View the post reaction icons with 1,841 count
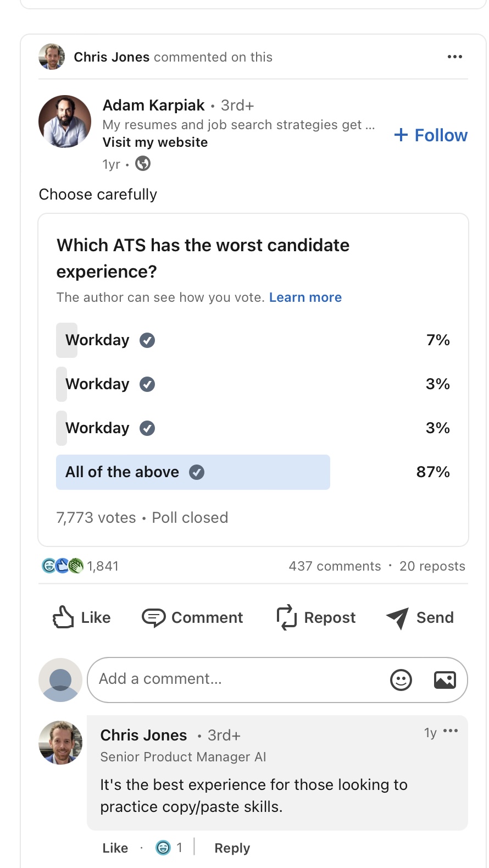This screenshot has width=489, height=868. 80,566
